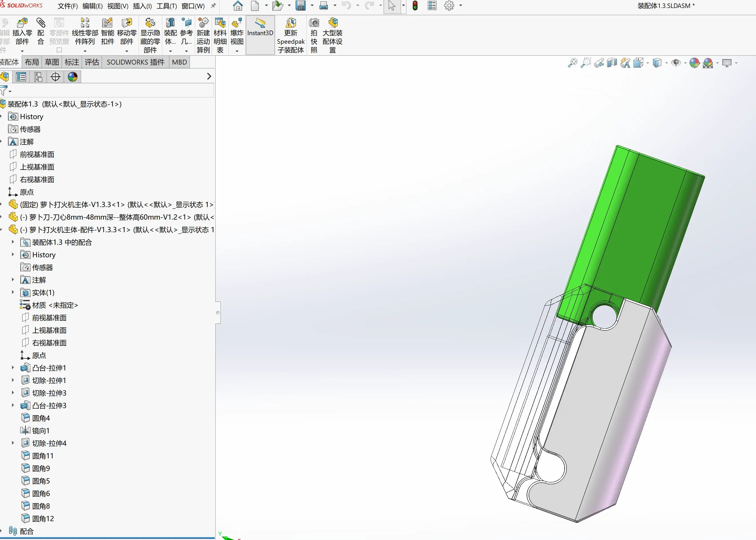
Task: Open the 文件(F) menu
Action: coord(67,6)
